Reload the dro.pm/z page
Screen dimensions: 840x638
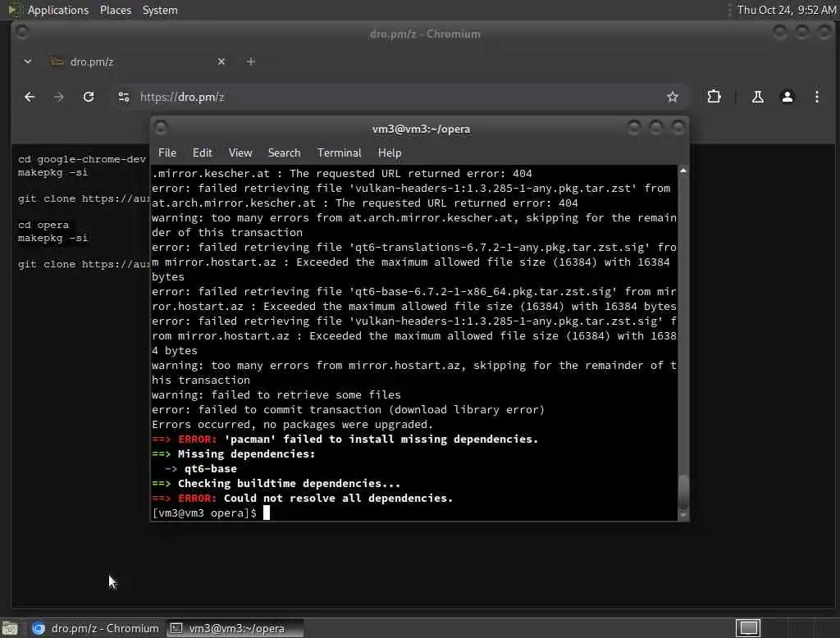(x=89, y=97)
